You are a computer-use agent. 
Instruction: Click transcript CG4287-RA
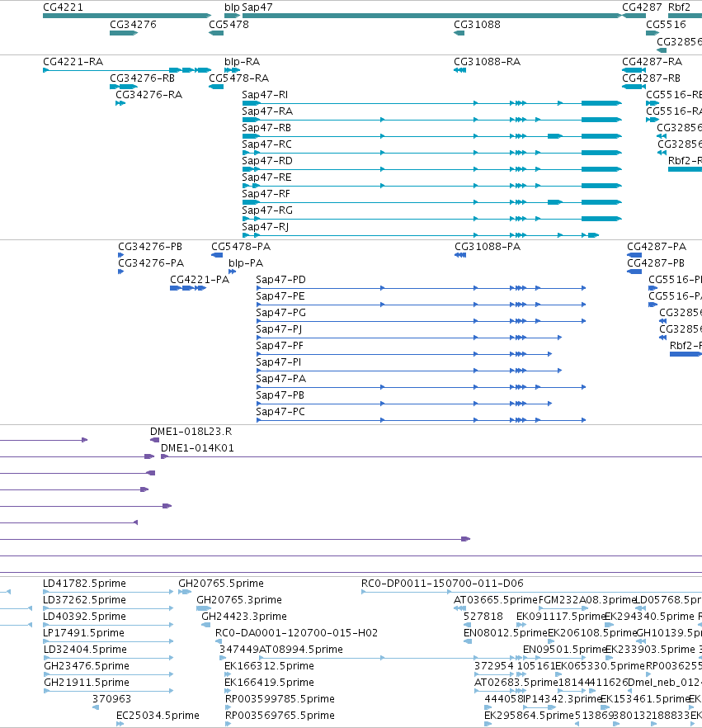pyautogui.click(x=652, y=62)
